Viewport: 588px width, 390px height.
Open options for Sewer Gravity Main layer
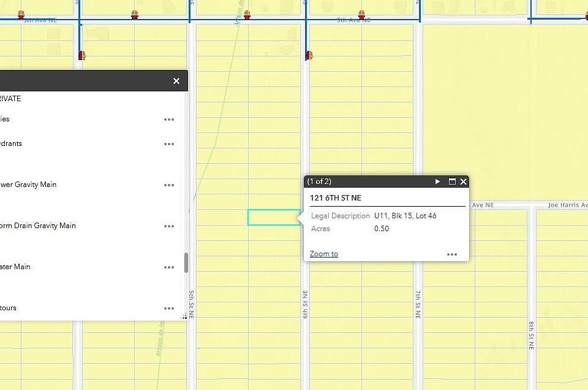click(169, 185)
